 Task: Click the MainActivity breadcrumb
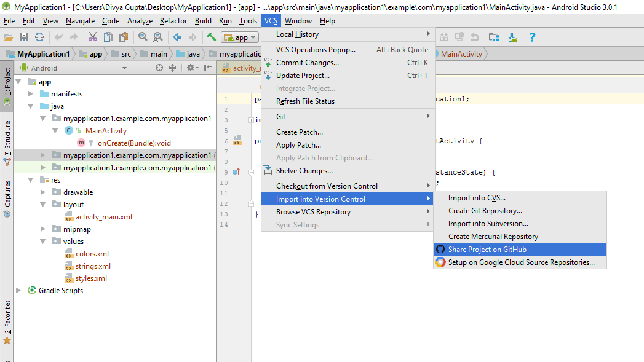[x=461, y=53]
